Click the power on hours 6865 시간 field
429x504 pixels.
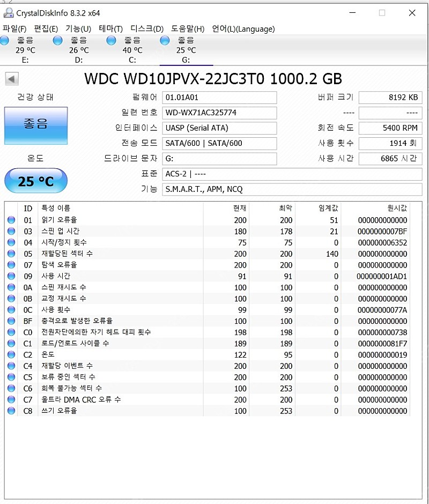[x=390, y=159]
